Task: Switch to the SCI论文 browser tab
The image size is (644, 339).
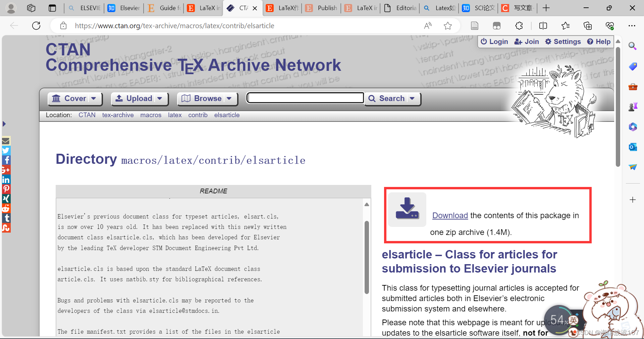Action: pos(479,8)
